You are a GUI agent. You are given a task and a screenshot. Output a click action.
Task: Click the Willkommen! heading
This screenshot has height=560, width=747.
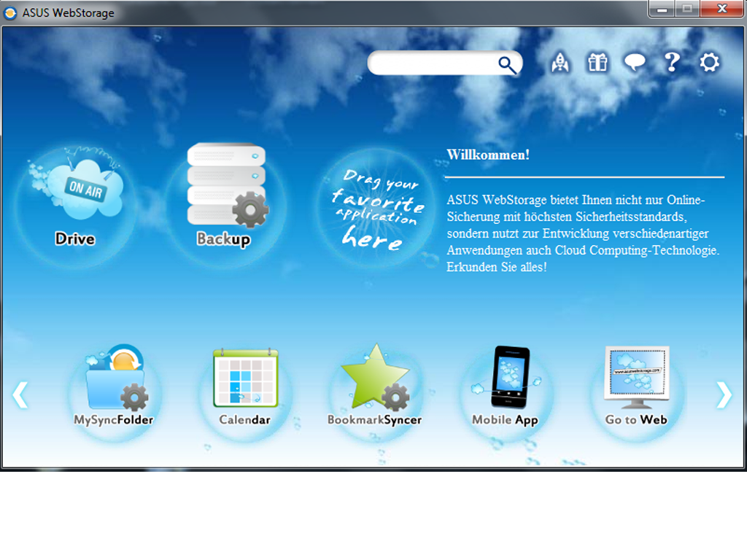click(x=488, y=155)
